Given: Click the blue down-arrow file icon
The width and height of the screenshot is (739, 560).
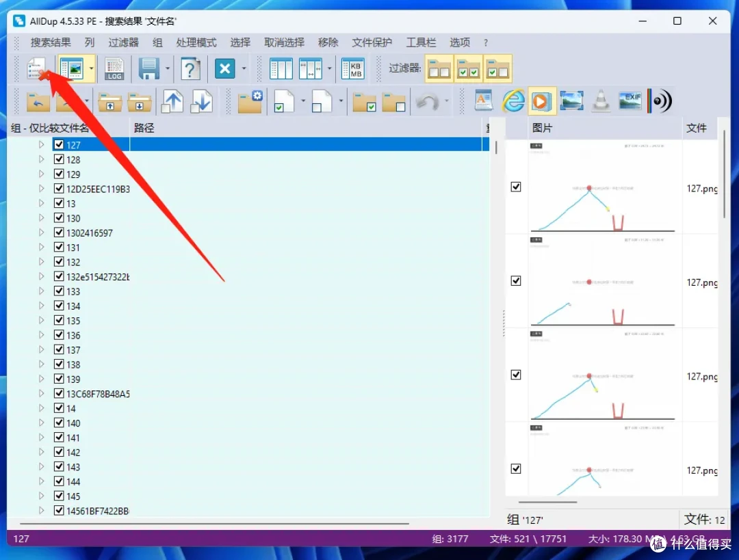Looking at the screenshot, I should tap(201, 101).
